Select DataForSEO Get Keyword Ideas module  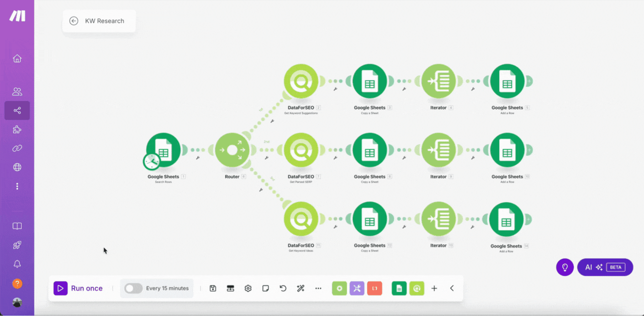pyautogui.click(x=301, y=220)
